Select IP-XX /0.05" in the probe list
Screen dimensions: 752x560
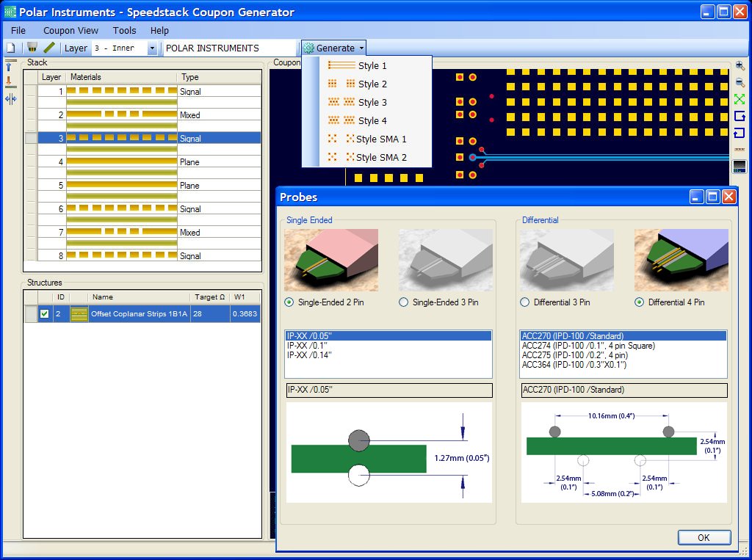pos(388,335)
